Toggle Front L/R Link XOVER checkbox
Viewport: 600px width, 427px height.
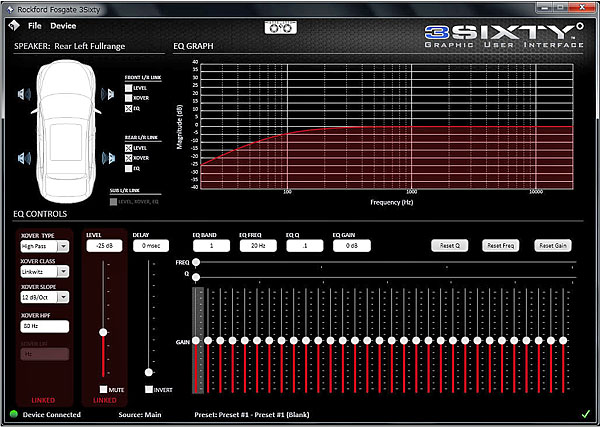tap(129, 98)
